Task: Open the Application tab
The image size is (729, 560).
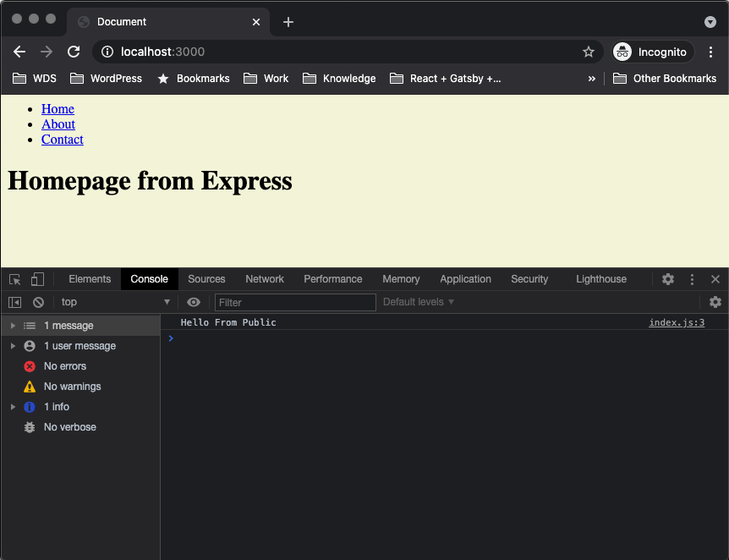Action: coord(465,279)
